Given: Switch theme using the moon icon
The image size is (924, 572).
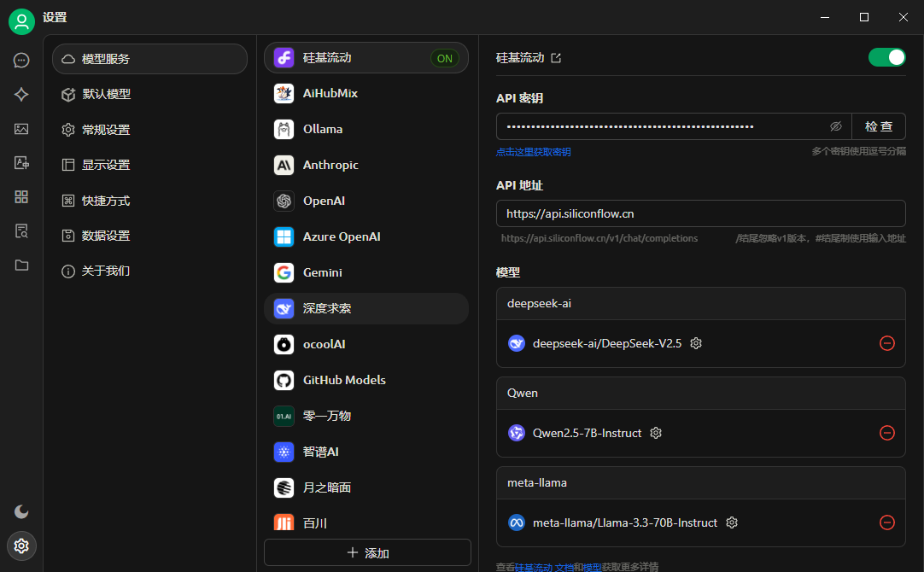Looking at the screenshot, I should click(x=21, y=511).
